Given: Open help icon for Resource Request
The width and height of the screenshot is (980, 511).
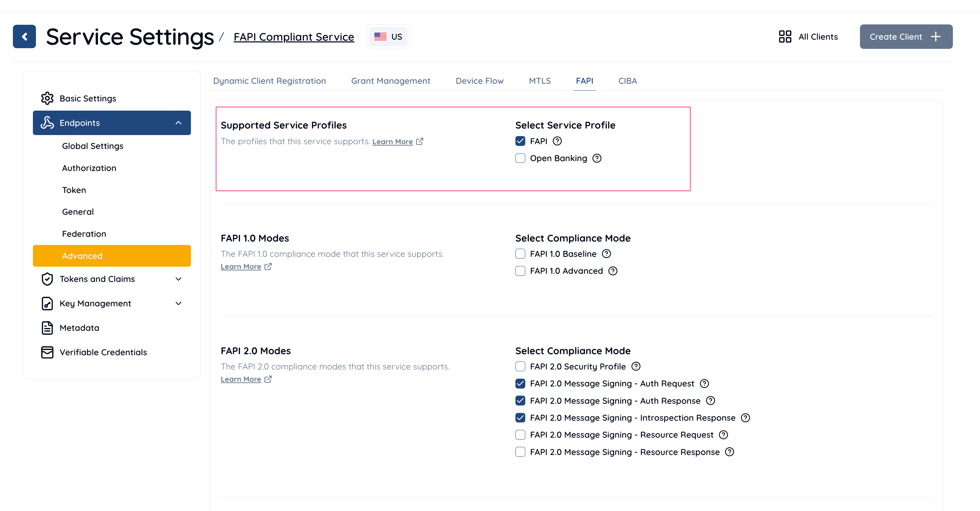Looking at the screenshot, I should (723, 435).
